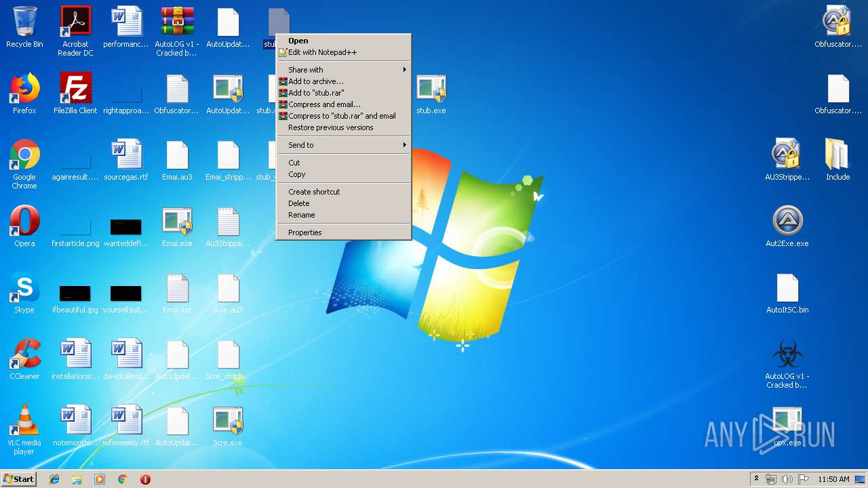Click the 11:50 AM taskbar clock

[833, 479]
